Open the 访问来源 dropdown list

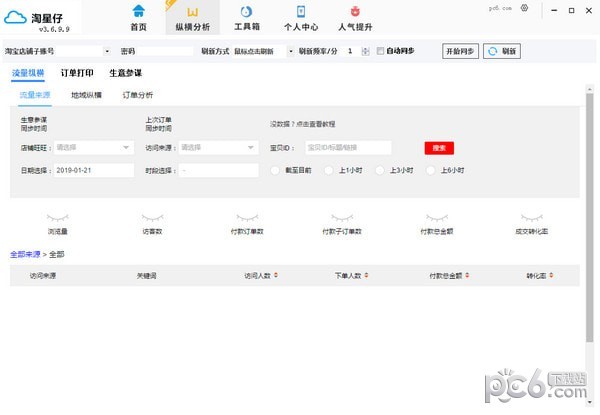coord(250,147)
